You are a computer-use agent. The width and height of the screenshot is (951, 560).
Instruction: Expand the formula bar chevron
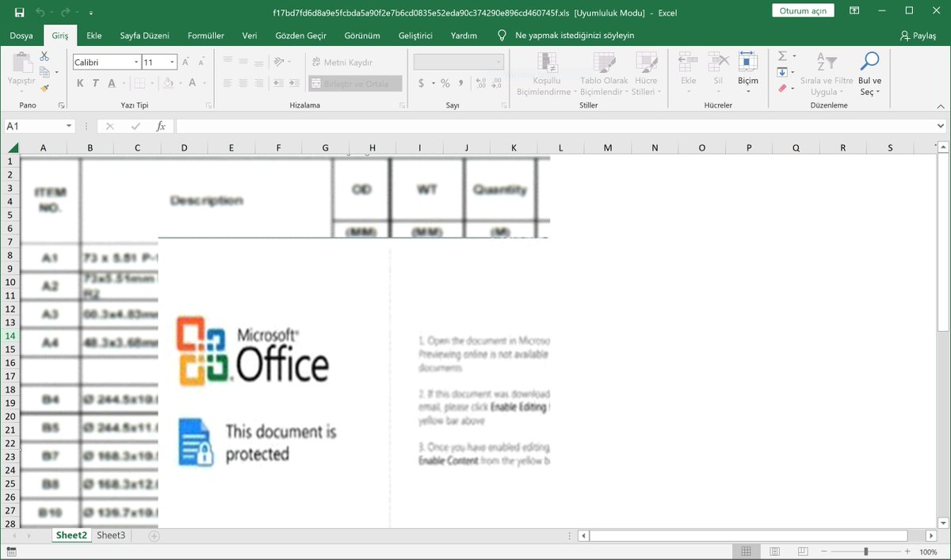[x=941, y=126]
